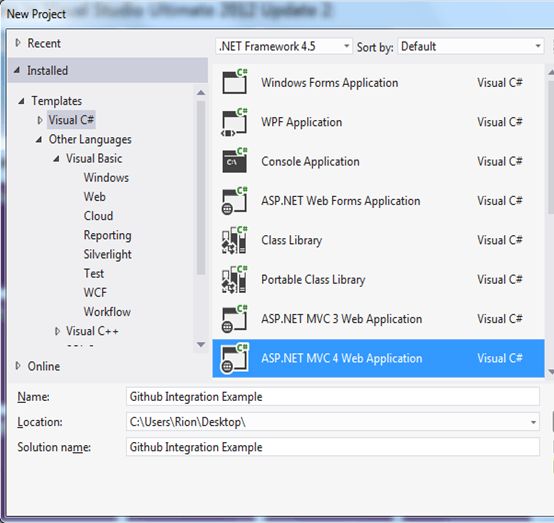Select the Online category

(44, 366)
